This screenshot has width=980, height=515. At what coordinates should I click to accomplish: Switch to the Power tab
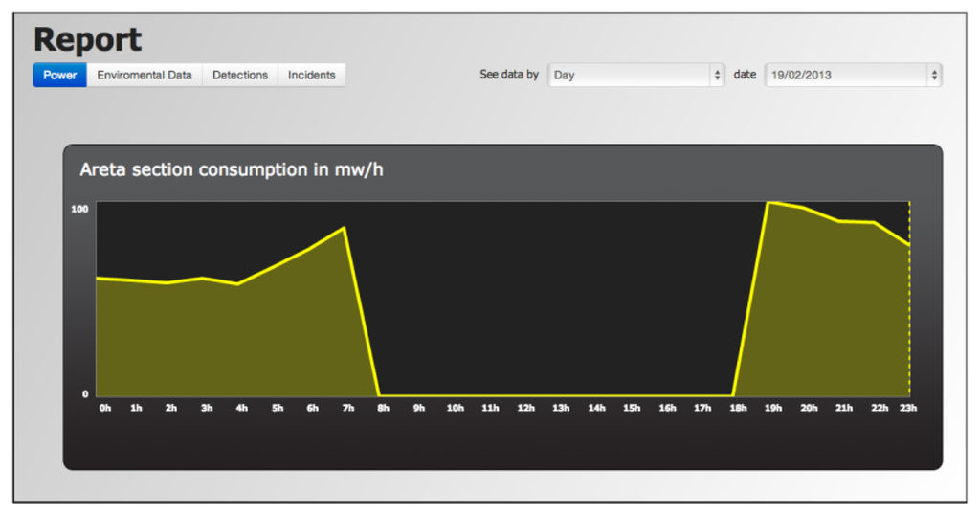59,75
